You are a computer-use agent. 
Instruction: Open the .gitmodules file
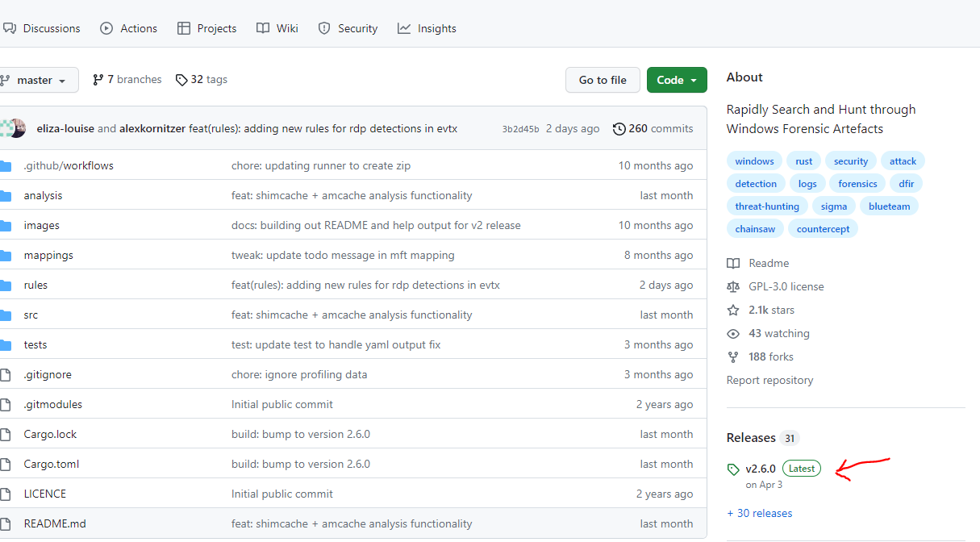52,404
